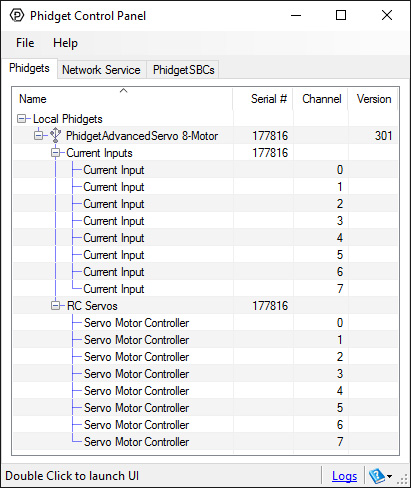This screenshot has width=411, height=488.
Task: Select Current Input channel 4
Action: coord(206,238)
